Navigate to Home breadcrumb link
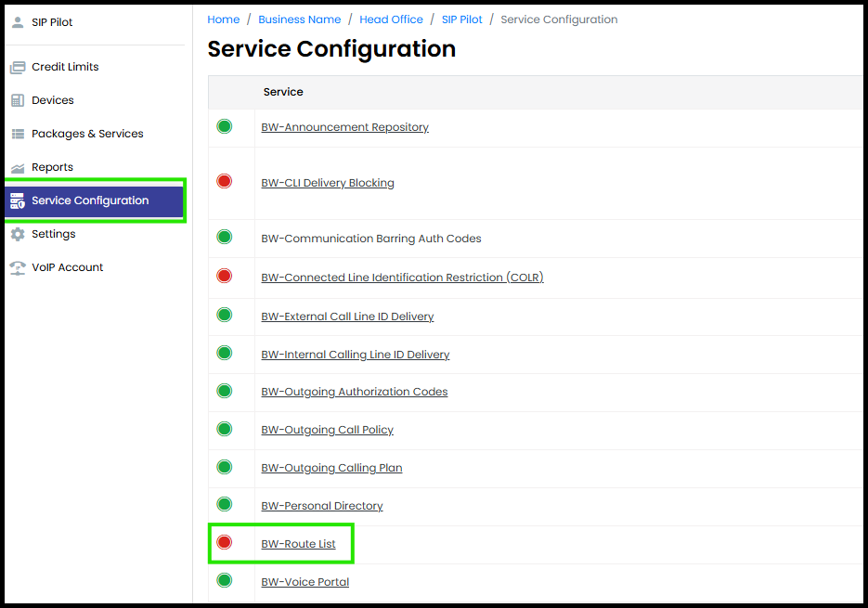This screenshot has height=608, width=868. (x=224, y=19)
